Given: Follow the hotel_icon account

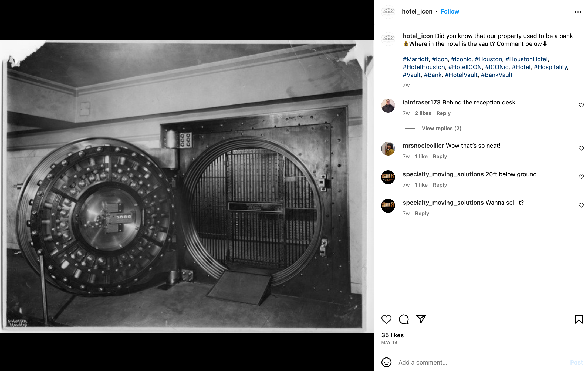Looking at the screenshot, I should click(x=450, y=11).
